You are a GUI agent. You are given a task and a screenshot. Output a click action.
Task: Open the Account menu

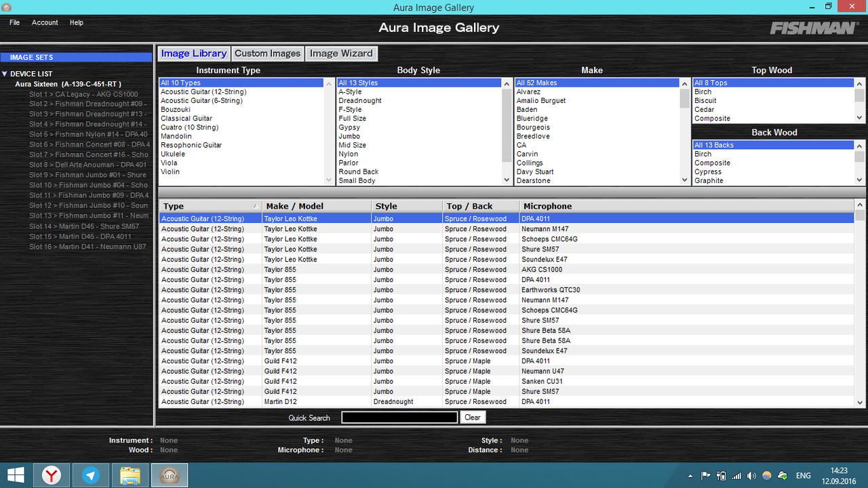pyautogui.click(x=45, y=22)
